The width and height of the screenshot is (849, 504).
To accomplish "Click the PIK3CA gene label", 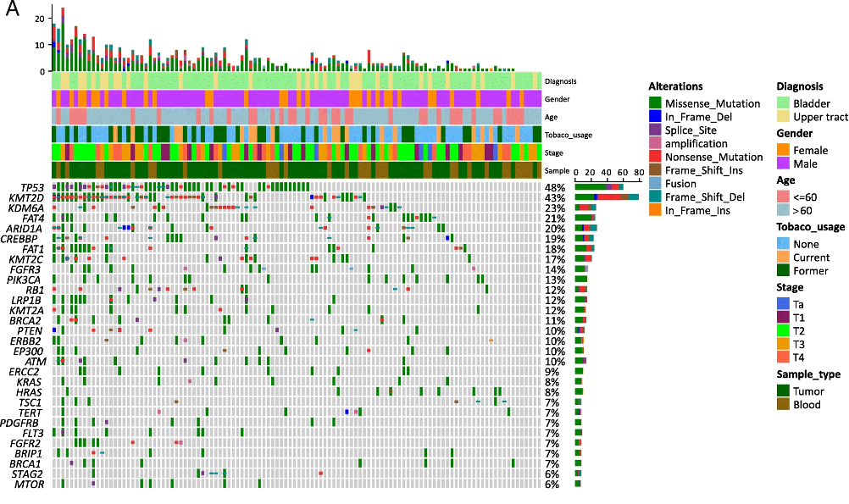I will click(24, 280).
